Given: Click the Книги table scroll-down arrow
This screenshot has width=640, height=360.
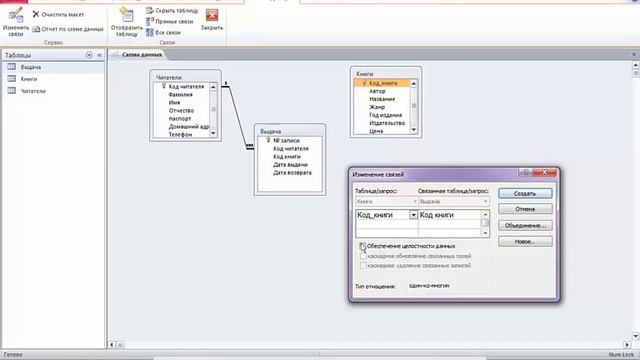Looking at the screenshot, I should click(413, 130).
